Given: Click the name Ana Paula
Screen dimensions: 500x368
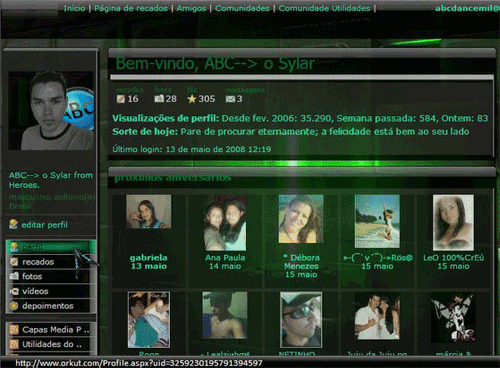Looking at the screenshot, I should coord(225,258).
